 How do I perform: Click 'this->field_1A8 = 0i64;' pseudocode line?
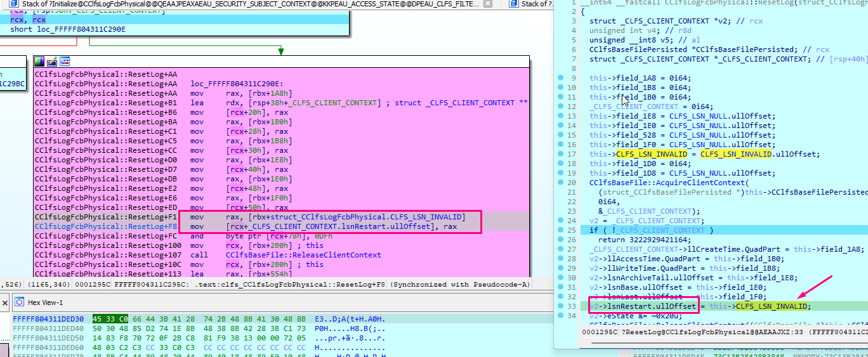click(x=640, y=78)
